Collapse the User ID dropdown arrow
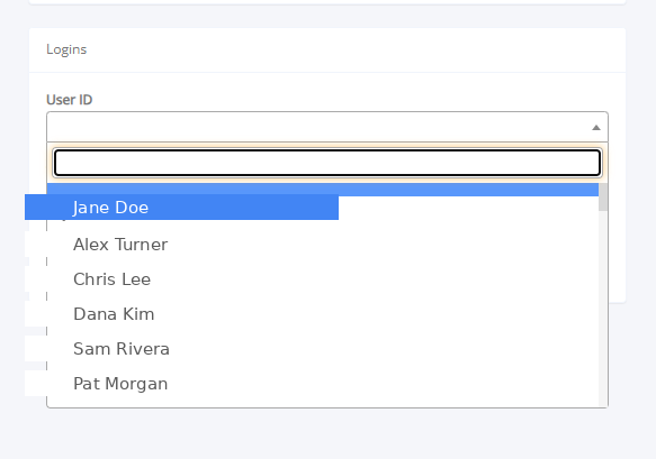The image size is (656, 459). point(596,127)
